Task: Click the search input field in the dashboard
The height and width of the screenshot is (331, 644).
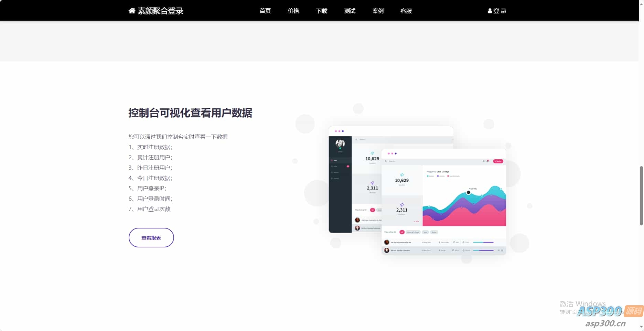Action: coord(393,161)
